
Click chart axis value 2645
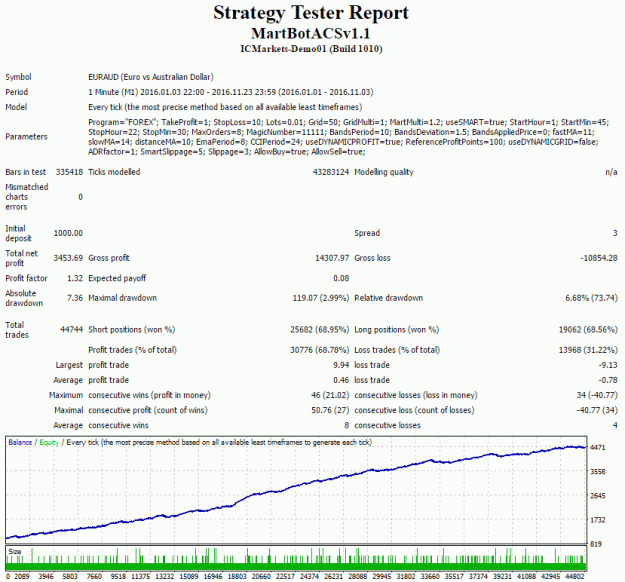coord(598,496)
